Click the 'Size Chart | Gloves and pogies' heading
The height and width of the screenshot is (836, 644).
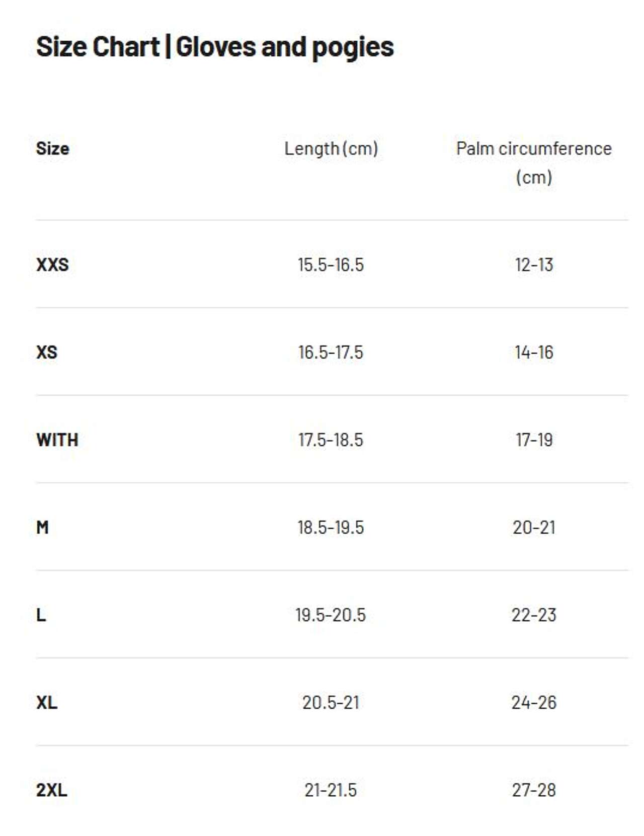coord(215,47)
